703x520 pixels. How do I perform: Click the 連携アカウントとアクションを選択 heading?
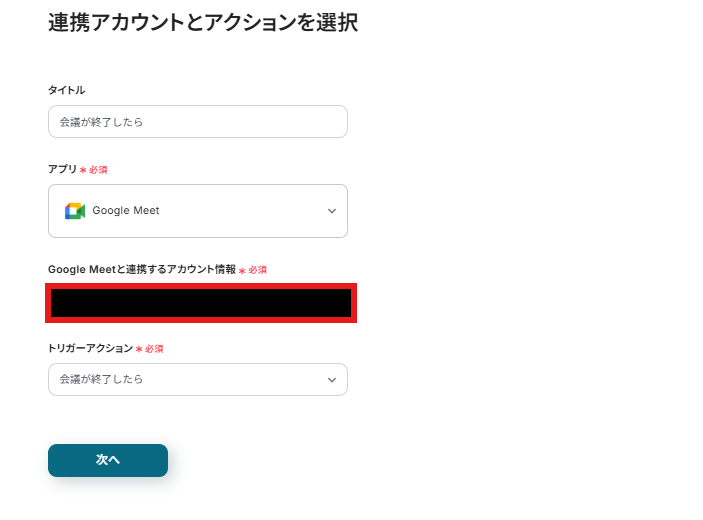click(x=202, y=23)
